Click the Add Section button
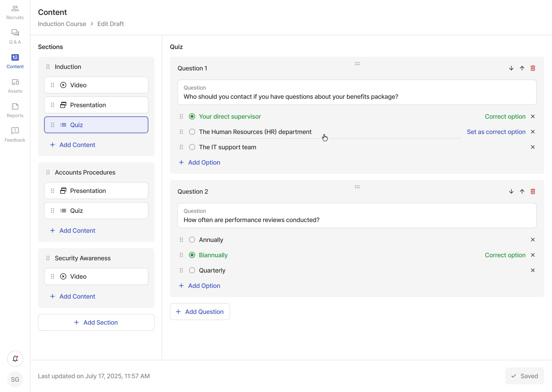Screen dimensions: 552x392 96,322
